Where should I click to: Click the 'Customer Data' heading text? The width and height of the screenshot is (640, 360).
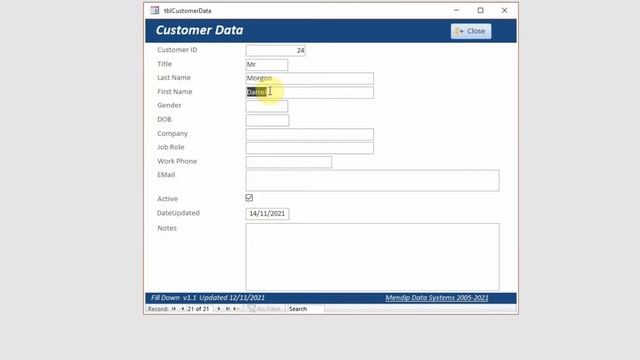(x=199, y=30)
